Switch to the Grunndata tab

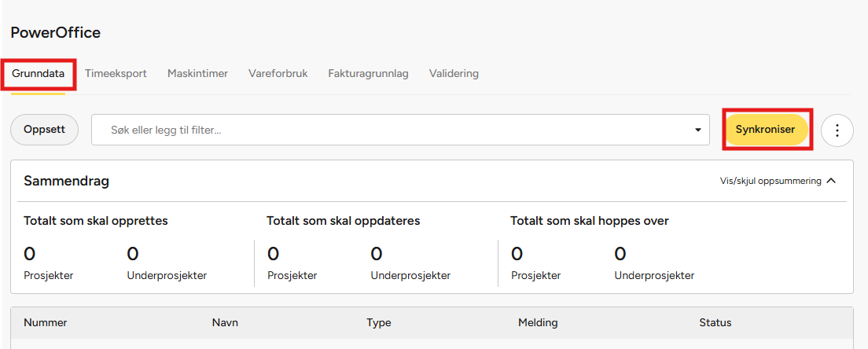click(39, 74)
